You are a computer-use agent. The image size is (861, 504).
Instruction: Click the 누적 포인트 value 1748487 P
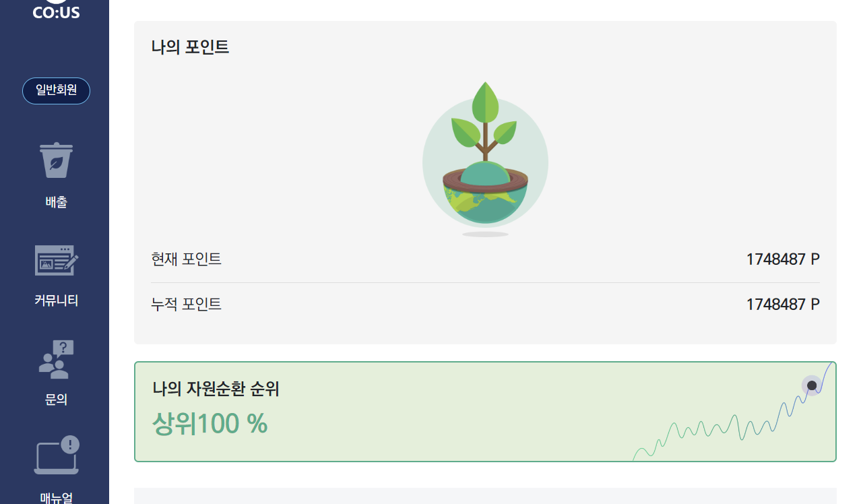pos(783,305)
